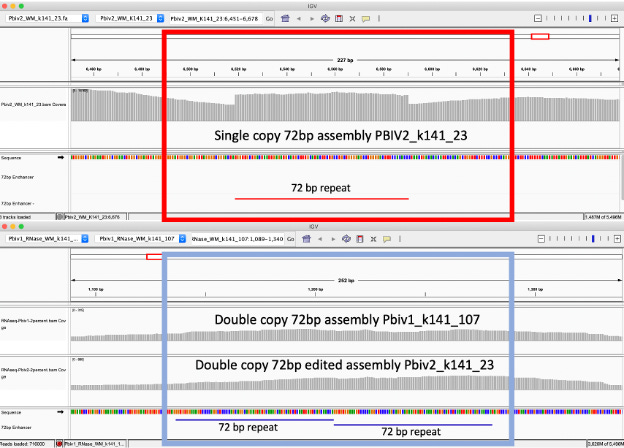
Task: Flip strand arrow on top Sequence track
Action: pyautogui.click(x=60, y=158)
